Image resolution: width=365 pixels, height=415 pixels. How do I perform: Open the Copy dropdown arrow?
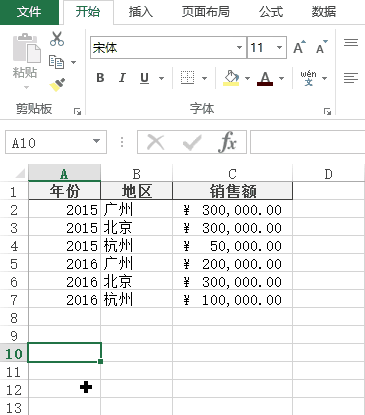click(73, 62)
